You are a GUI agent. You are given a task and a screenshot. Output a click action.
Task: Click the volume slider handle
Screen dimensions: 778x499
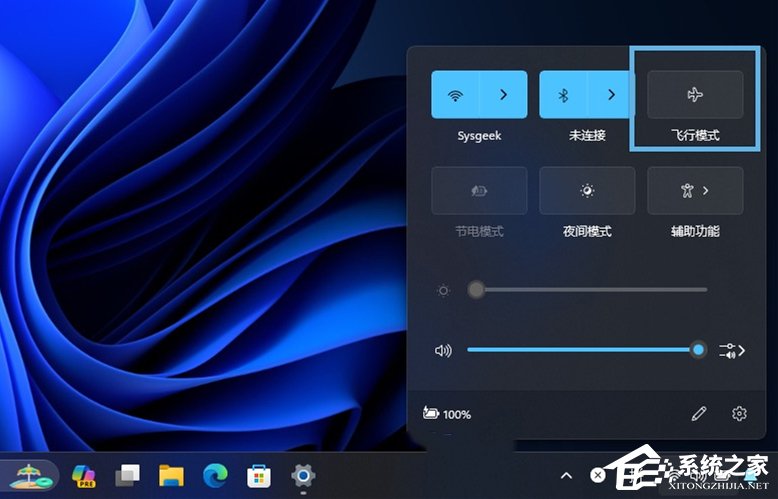pos(698,350)
